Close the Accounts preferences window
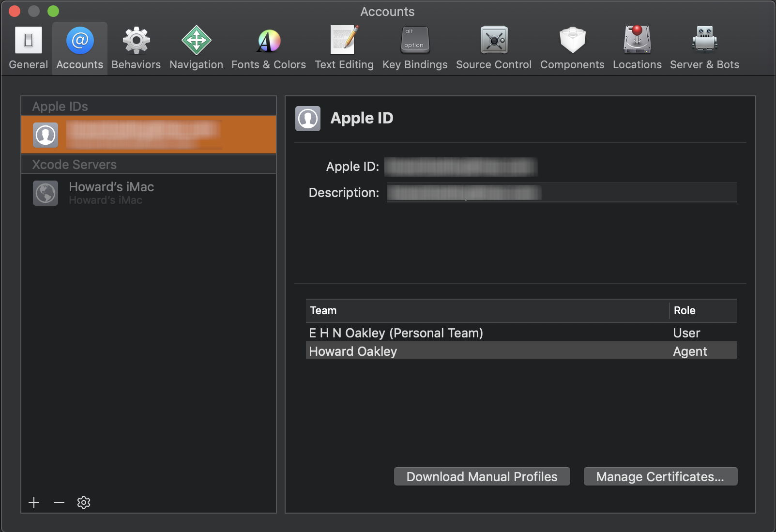The height and width of the screenshot is (532, 776). tap(15, 11)
